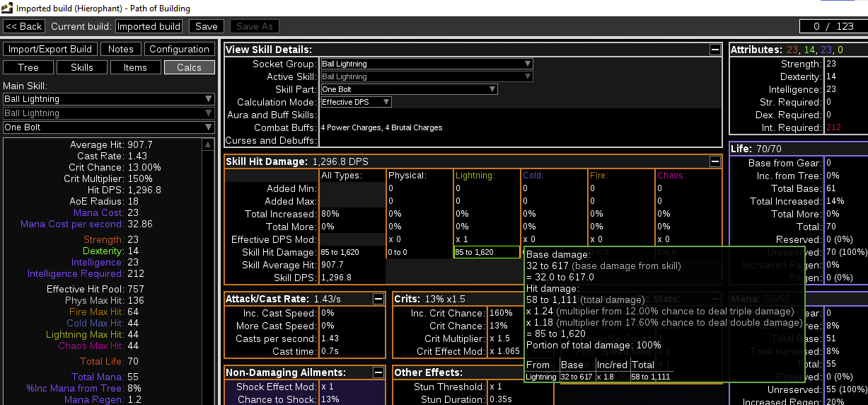This screenshot has height=405, width=868.
Task: Click the 0 / 123 points counter
Action: pyautogui.click(x=833, y=26)
